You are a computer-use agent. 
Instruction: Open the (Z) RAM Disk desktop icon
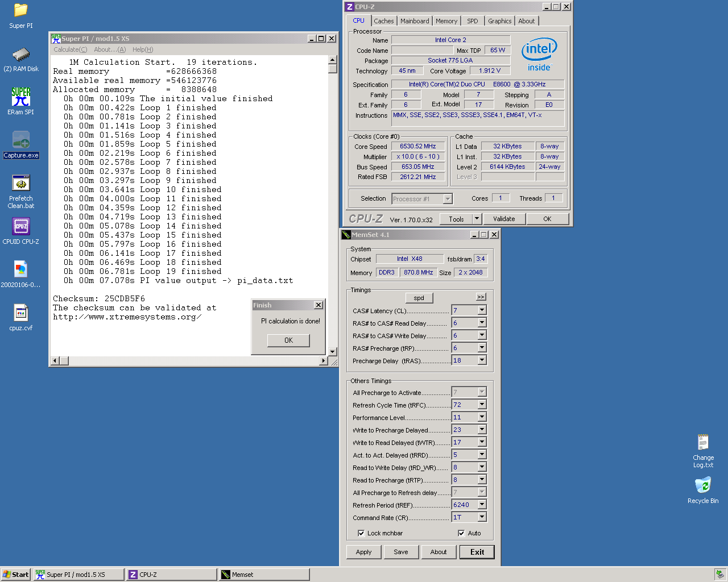pyautogui.click(x=21, y=59)
